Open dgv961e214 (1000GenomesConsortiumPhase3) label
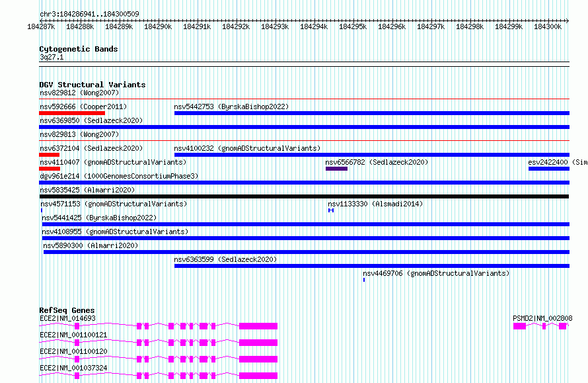Screen dimensions: 588x383 (119, 176)
